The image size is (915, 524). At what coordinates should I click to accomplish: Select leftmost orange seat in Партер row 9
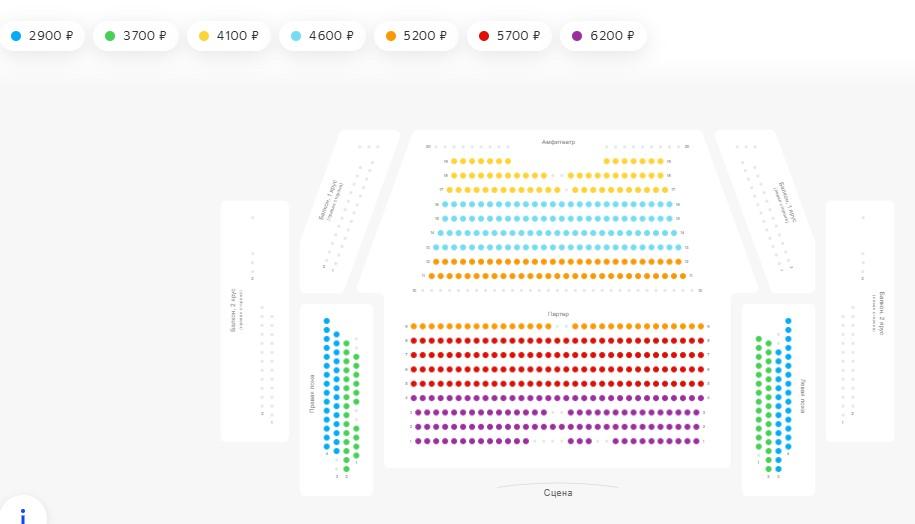pos(414,326)
